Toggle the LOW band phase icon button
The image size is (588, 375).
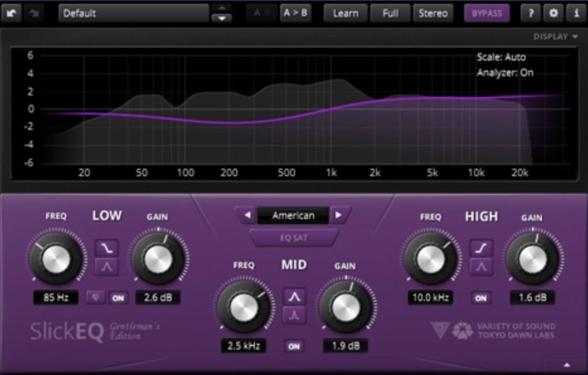(96, 298)
